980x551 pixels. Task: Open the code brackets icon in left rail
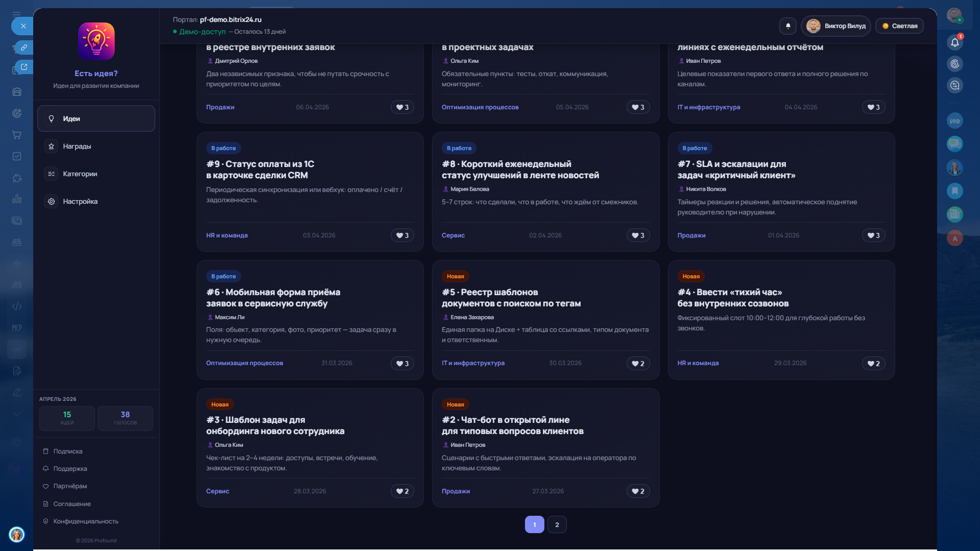(17, 306)
